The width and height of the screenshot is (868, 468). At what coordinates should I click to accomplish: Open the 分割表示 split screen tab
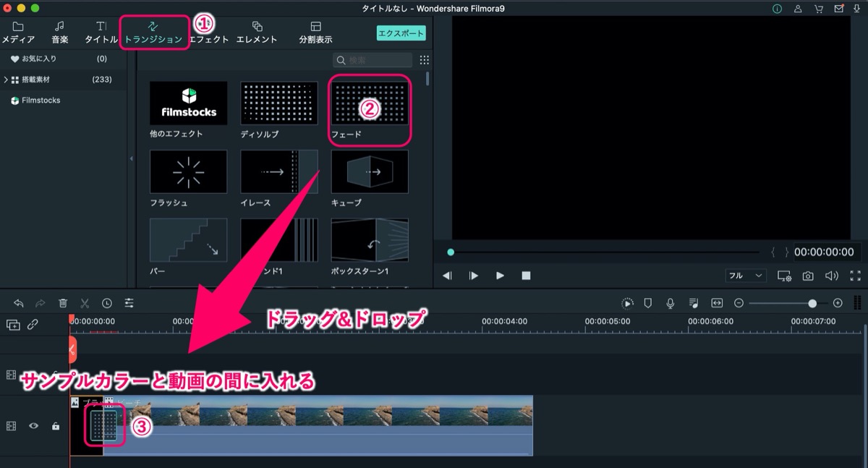tap(315, 33)
